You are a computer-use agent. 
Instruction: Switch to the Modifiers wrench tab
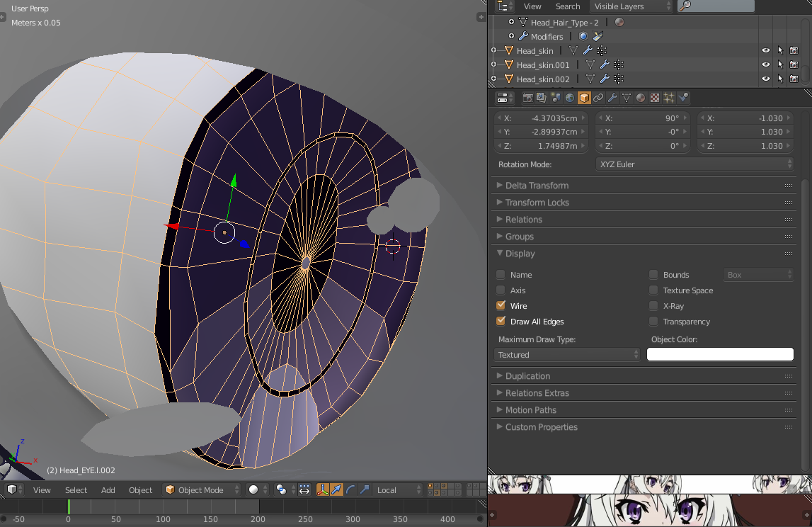pyautogui.click(x=612, y=98)
